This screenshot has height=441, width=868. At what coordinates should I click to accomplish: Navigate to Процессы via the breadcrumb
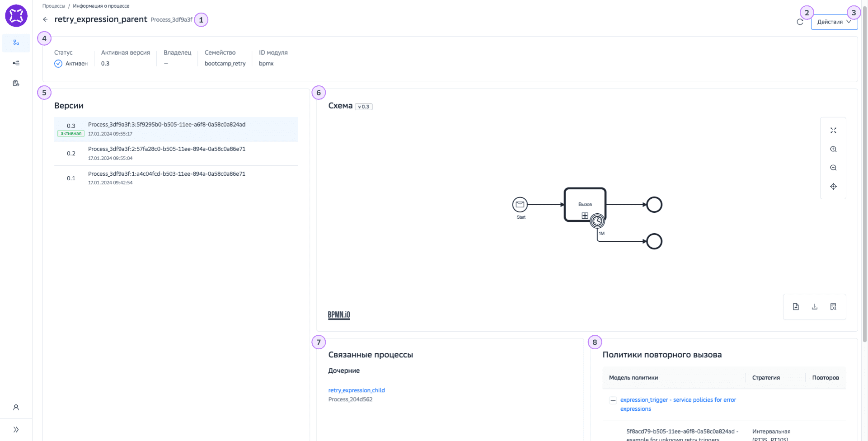coord(54,5)
